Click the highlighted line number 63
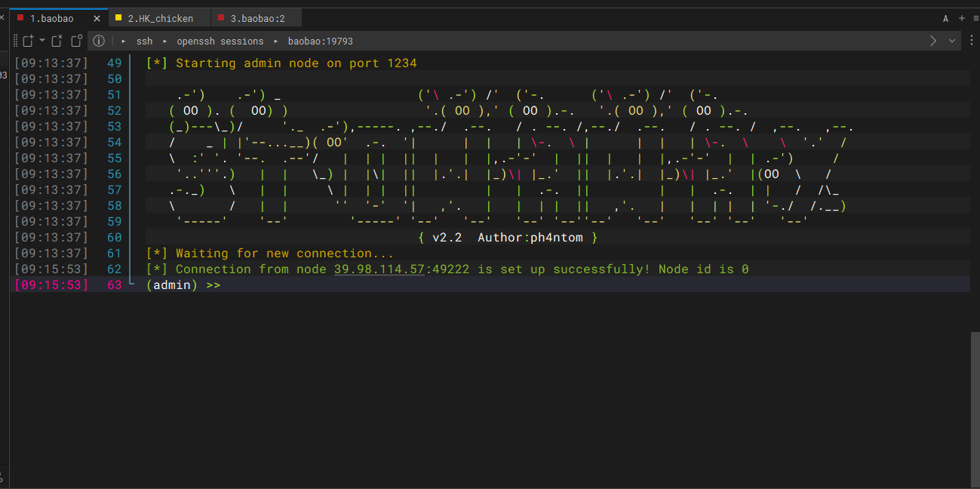Image resolution: width=980 pixels, height=489 pixels. pos(114,284)
